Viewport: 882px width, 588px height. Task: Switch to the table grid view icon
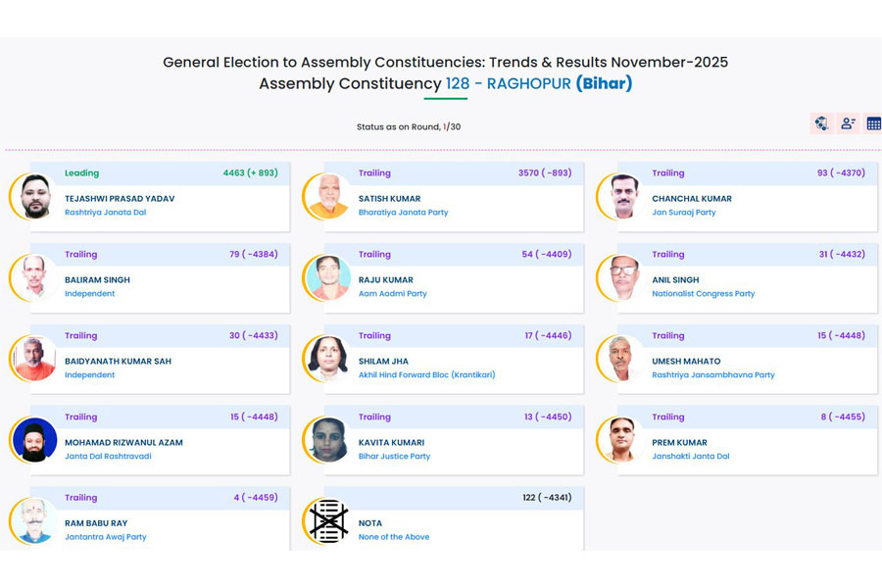873,123
